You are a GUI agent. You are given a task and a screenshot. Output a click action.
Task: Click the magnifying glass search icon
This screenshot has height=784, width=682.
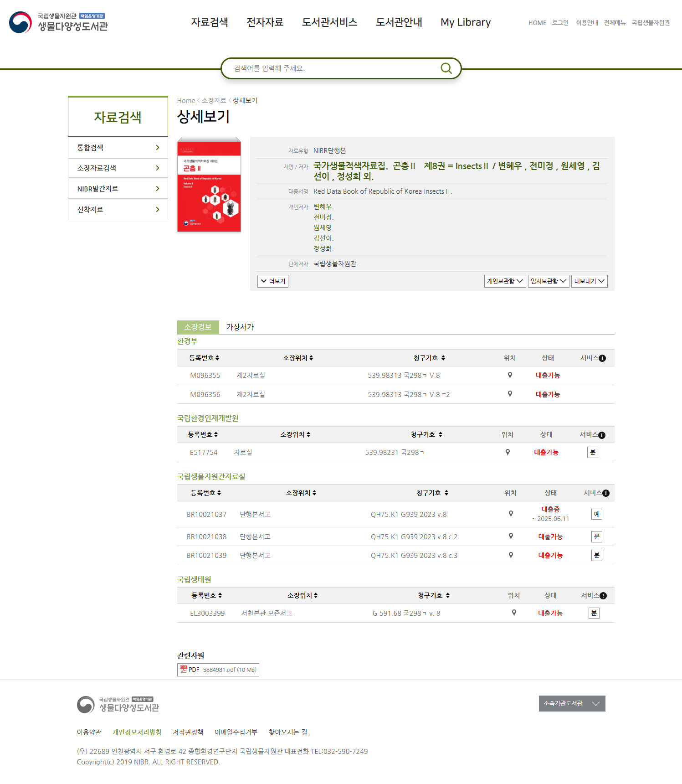pyautogui.click(x=446, y=68)
